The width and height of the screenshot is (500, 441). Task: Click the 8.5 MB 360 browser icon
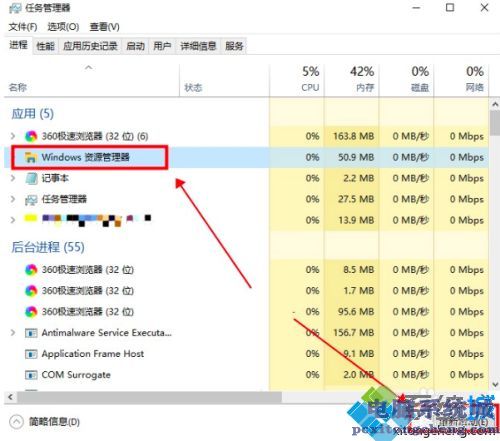[31, 270]
